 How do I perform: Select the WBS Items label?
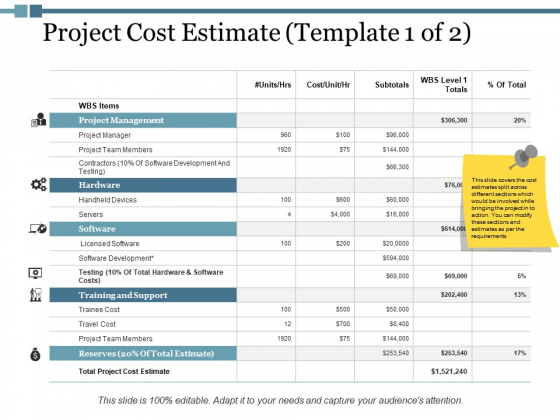click(x=99, y=106)
